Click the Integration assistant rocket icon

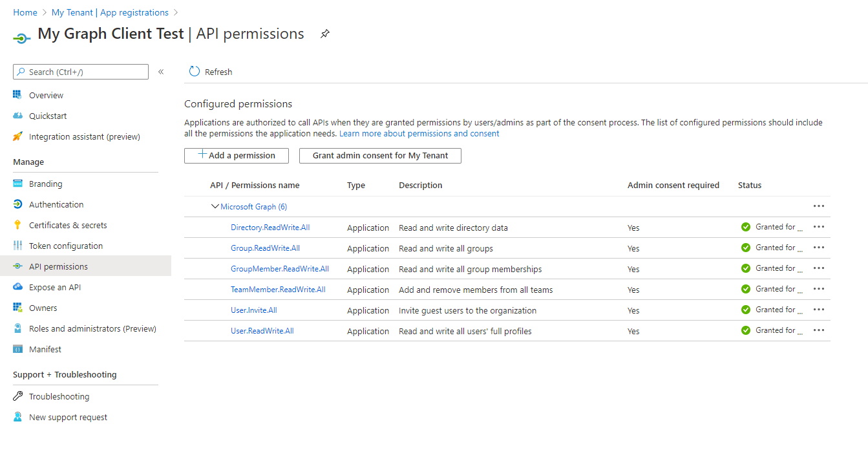coord(17,136)
